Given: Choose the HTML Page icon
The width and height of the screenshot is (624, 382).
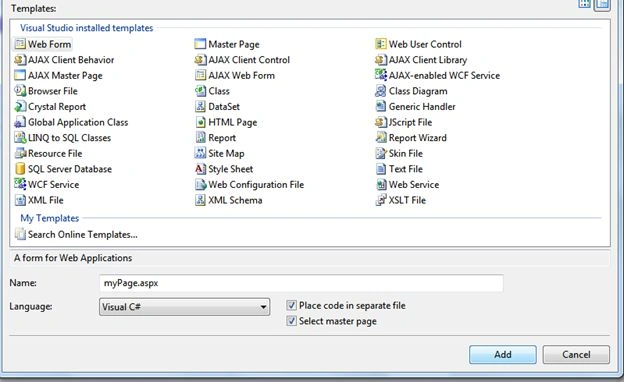Looking at the screenshot, I should point(200,122).
